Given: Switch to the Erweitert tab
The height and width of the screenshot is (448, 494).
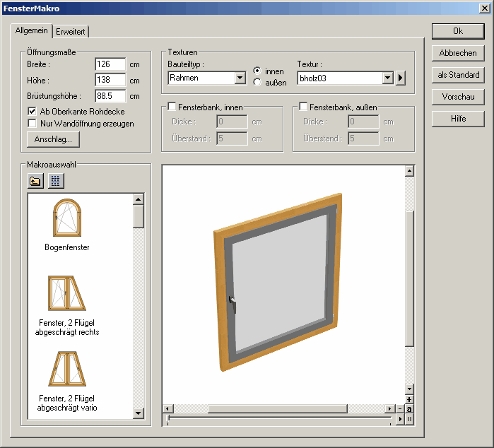Looking at the screenshot, I should [x=71, y=31].
